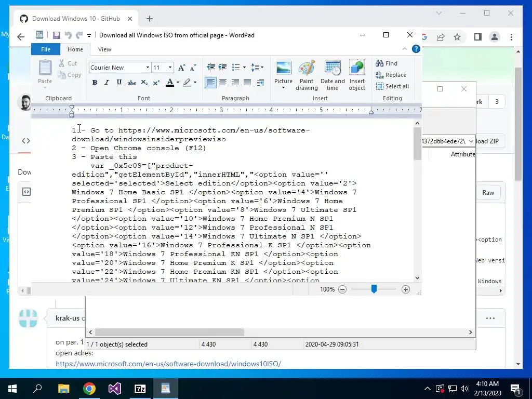This screenshot has height=399, width=532.
Task: Click the WordPad zoom slider handle
Action: 374,289
